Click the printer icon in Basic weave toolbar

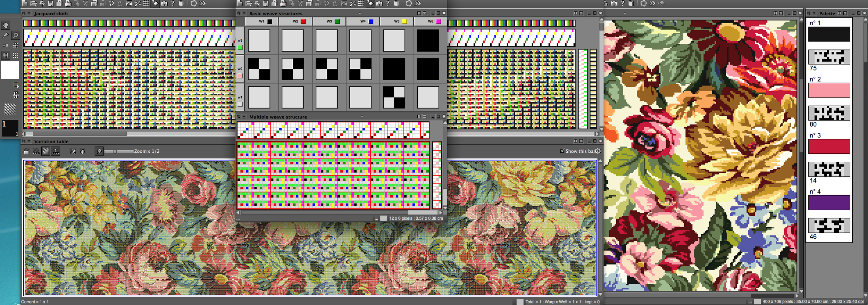coord(283,3)
